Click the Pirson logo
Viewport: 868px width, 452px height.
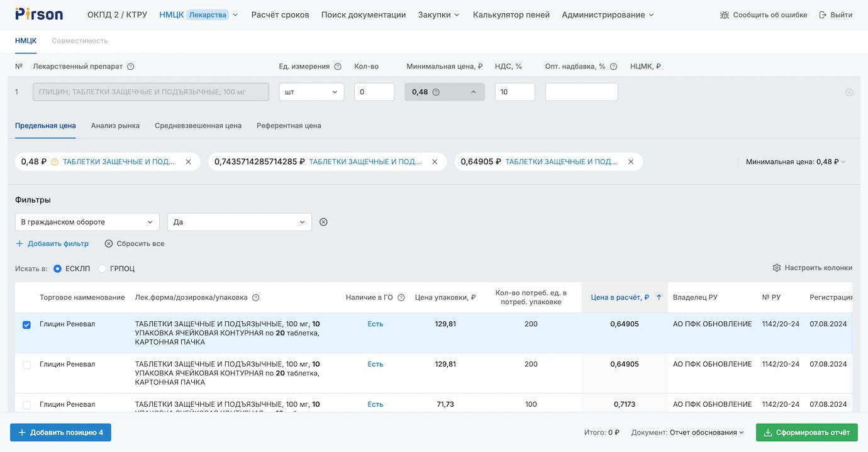click(x=39, y=14)
